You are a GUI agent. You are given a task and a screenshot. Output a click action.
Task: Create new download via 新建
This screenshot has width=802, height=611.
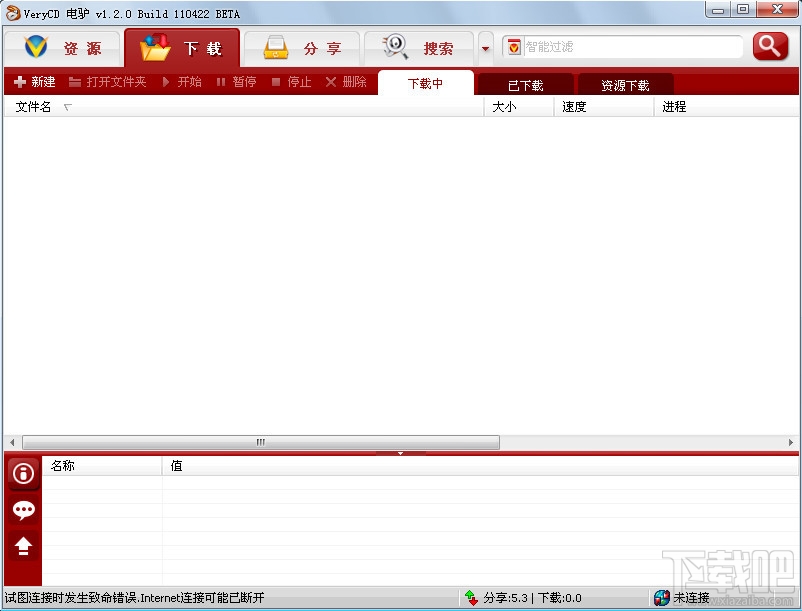(33, 82)
